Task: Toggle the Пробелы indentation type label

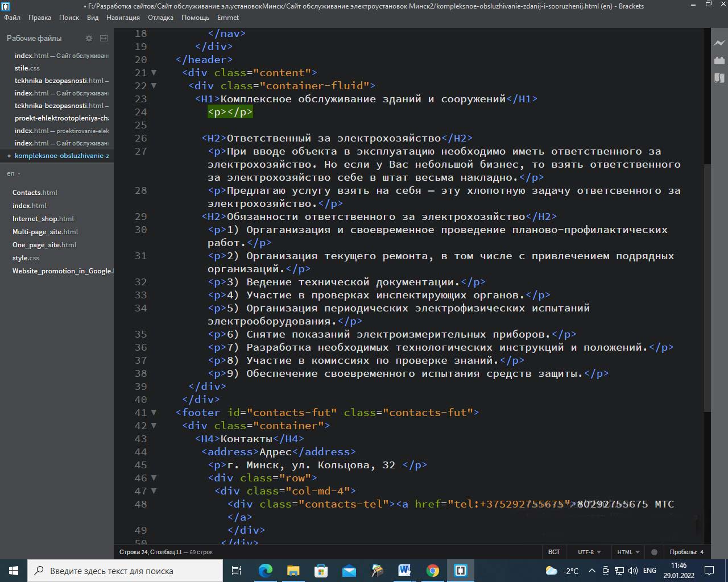Action: point(682,552)
